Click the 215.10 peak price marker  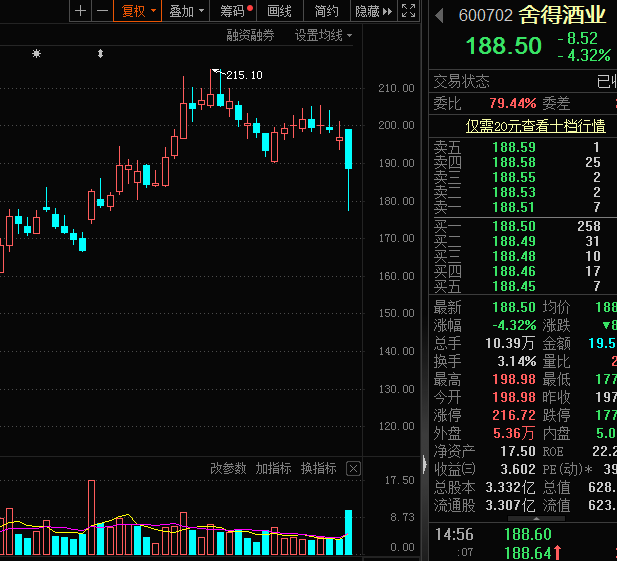244,75
